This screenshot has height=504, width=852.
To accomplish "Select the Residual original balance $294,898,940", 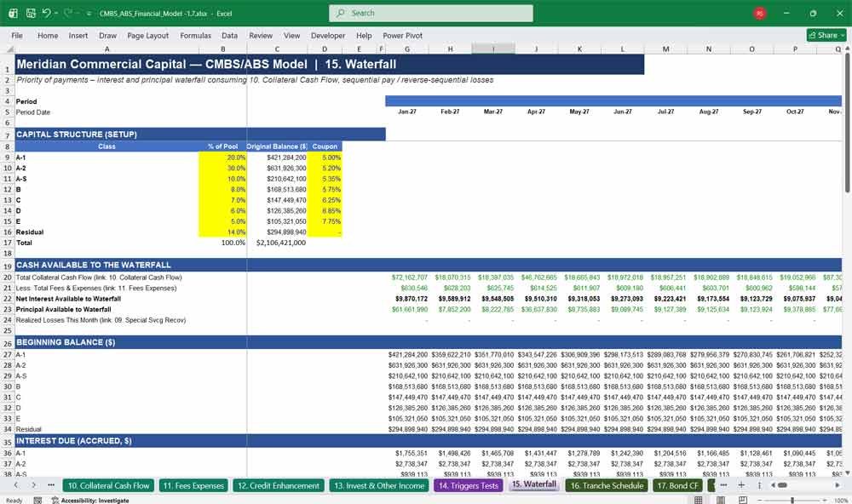I will pos(277,232).
